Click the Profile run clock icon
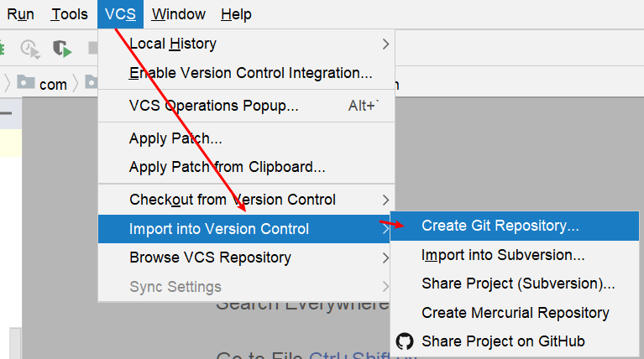 (x=30, y=49)
